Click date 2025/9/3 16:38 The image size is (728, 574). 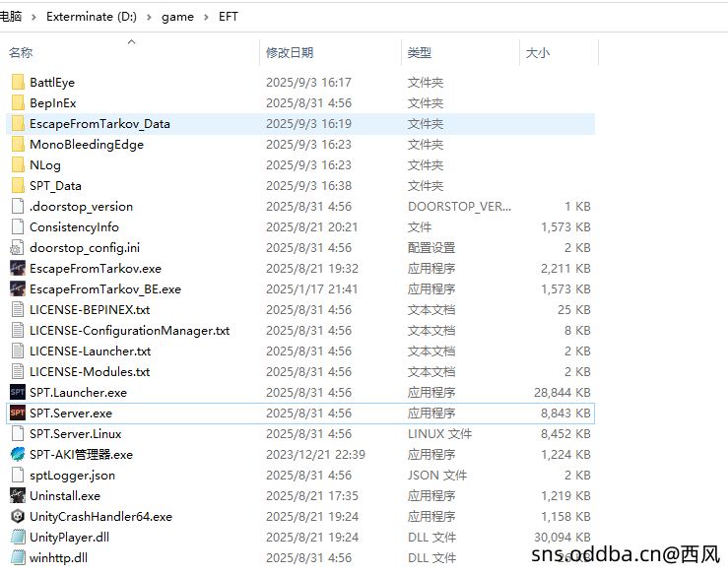point(308,186)
